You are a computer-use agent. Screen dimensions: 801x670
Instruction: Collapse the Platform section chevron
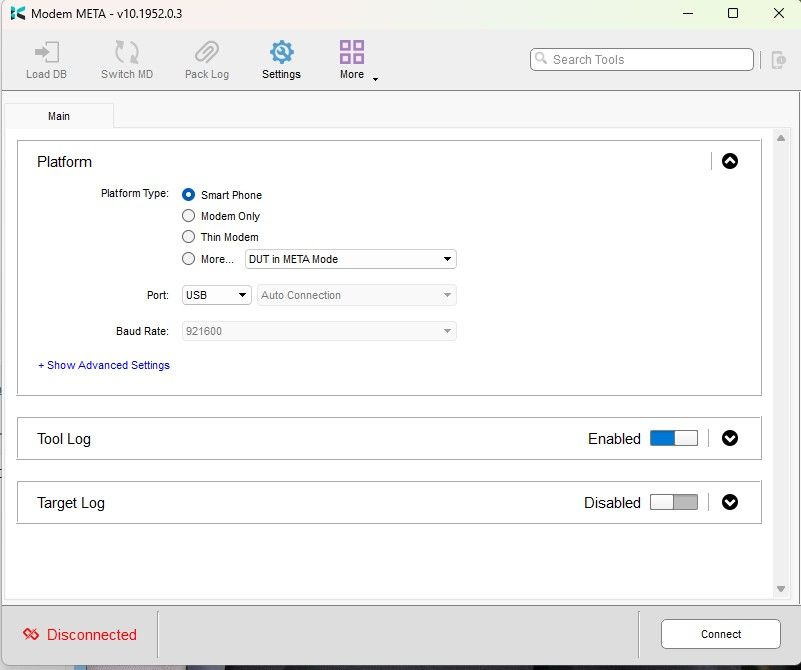click(x=729, y=161)
